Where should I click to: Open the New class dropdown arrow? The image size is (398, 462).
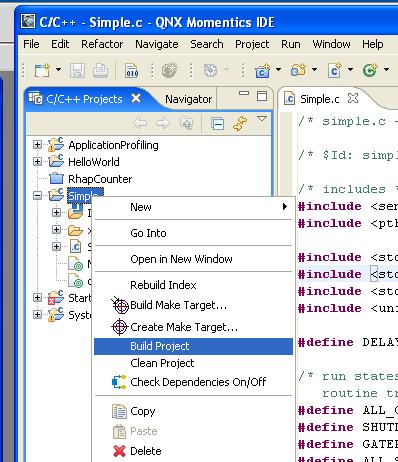(x=386, y=69)
